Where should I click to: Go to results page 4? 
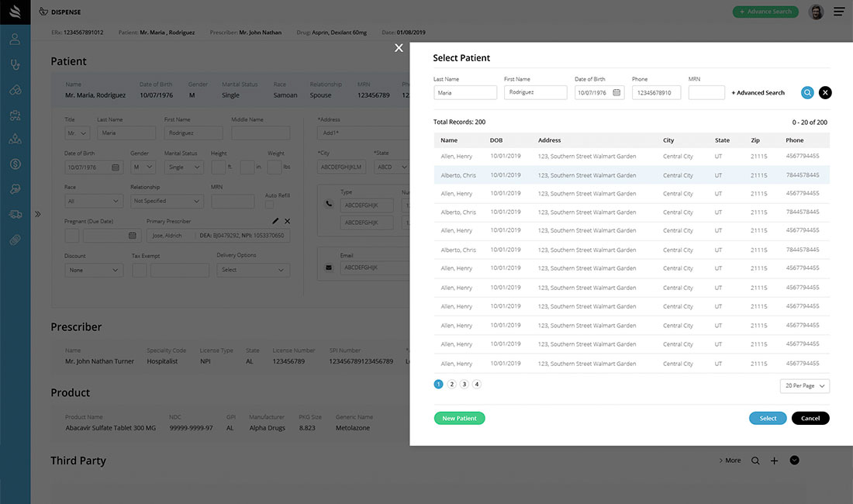click(x=477, y=385)
